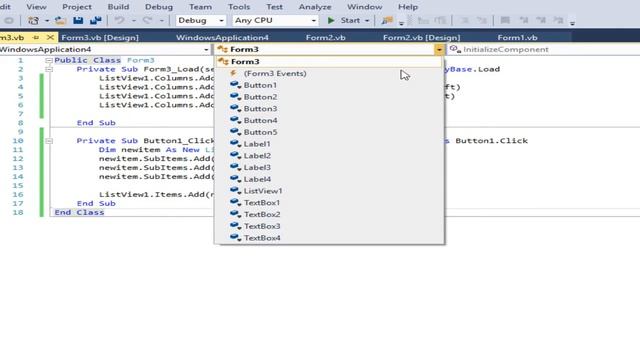
Task: Open the Project menu
Action: [77, 7]
